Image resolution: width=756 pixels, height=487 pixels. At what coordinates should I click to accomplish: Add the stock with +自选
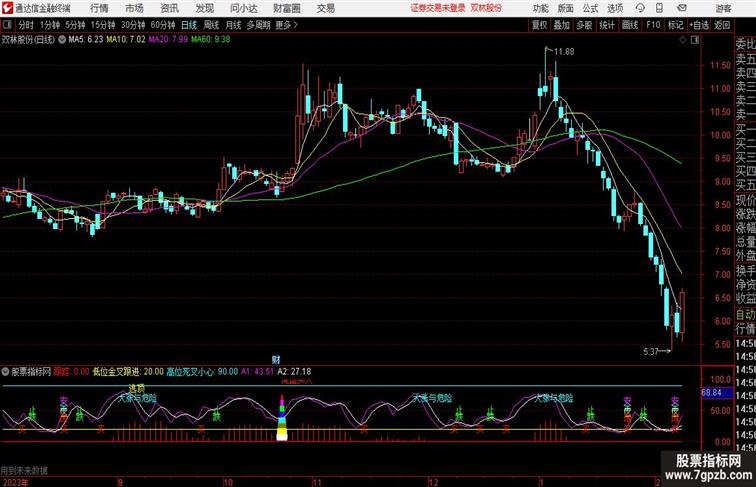click(699, 25)
